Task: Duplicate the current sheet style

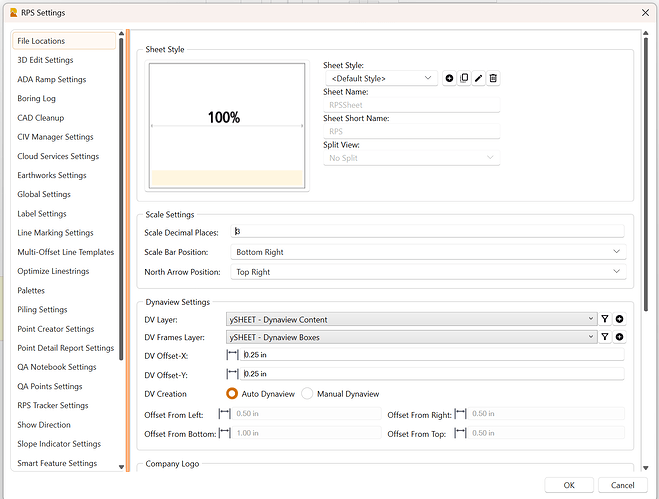Action: 463,78
